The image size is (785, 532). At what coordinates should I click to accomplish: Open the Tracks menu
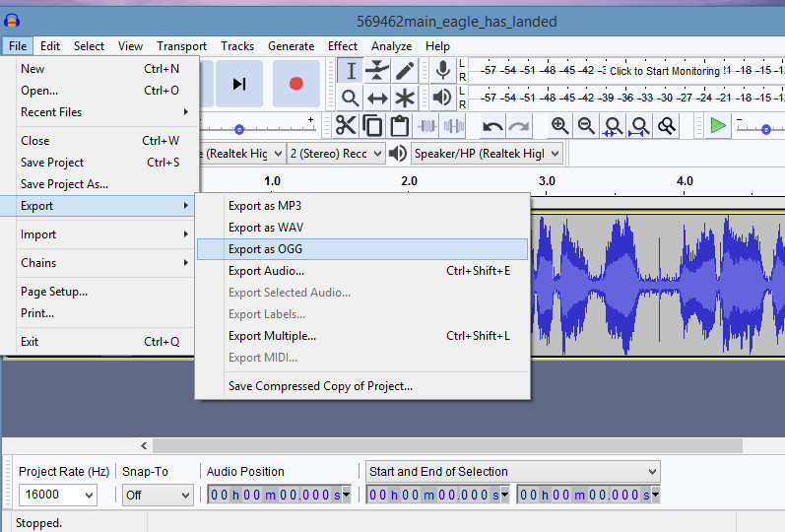click(237, 46)
